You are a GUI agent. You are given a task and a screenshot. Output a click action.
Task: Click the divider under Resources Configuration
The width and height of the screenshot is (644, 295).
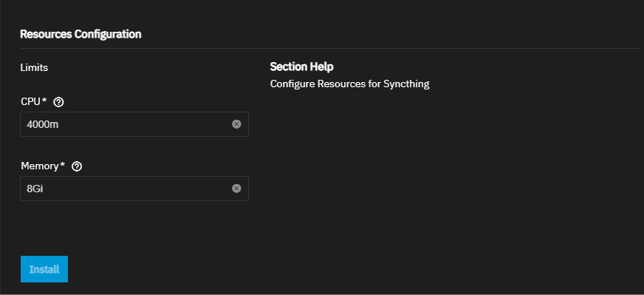[329, 48]
